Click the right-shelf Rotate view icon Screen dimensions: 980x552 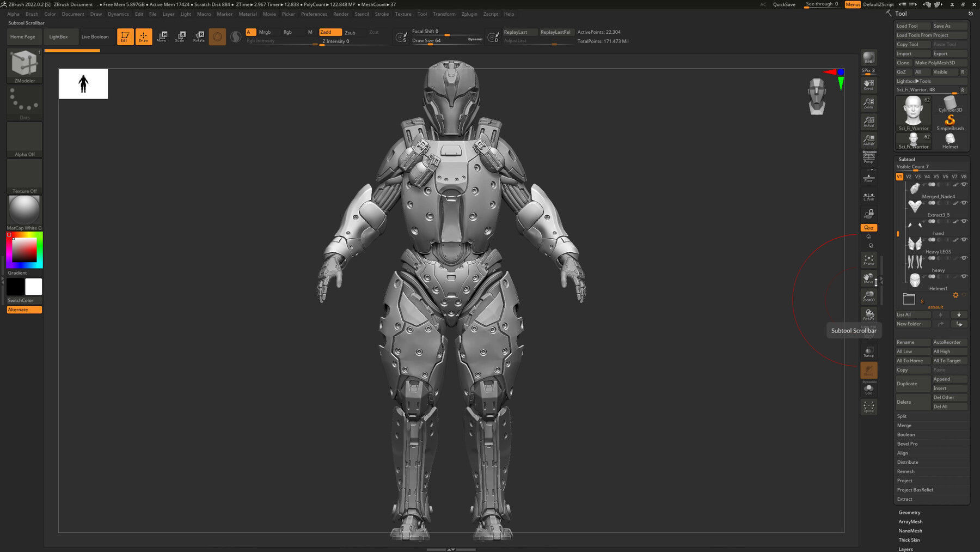(x=869, y=315)
